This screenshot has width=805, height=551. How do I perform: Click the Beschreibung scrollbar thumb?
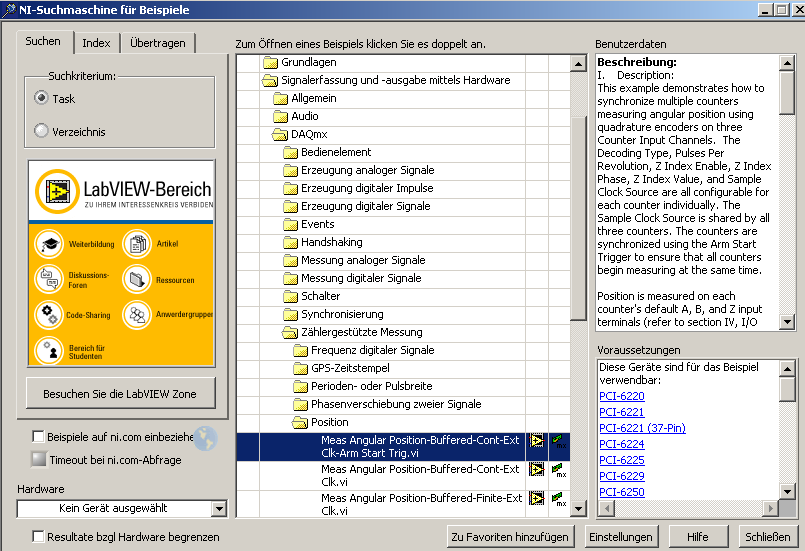click(x=787, y=93)
